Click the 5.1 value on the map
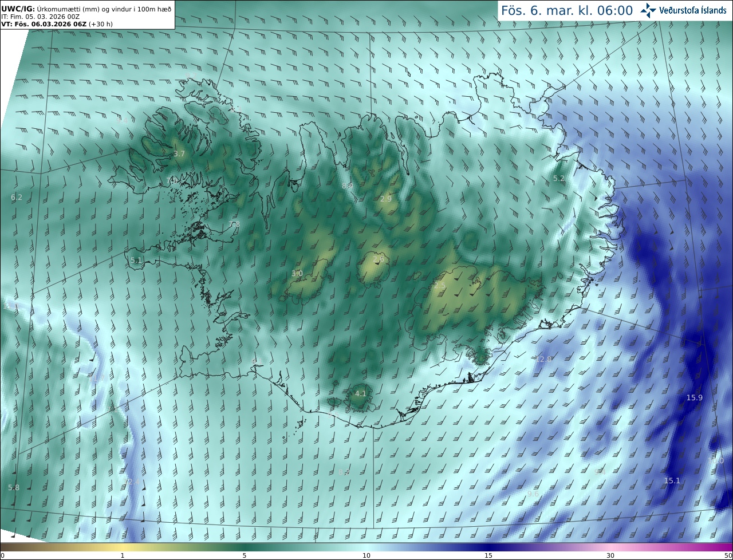 point(136,260)
